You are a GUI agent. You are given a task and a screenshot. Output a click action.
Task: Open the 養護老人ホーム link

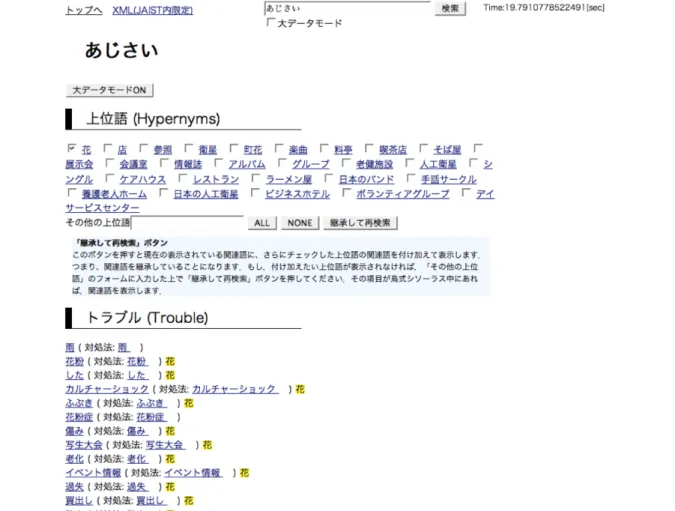115,194
